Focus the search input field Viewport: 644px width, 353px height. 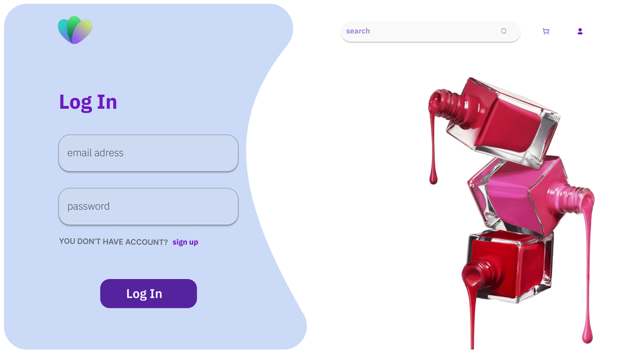(430, 31)
